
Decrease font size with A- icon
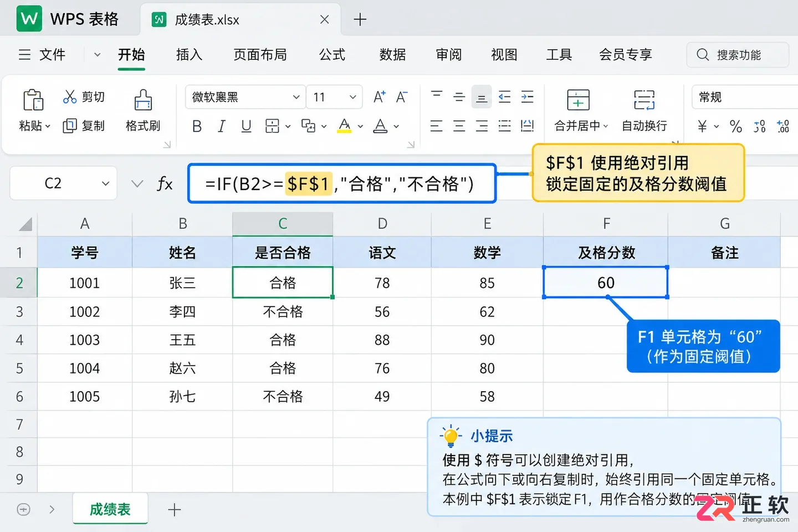[x=402, y=97]
